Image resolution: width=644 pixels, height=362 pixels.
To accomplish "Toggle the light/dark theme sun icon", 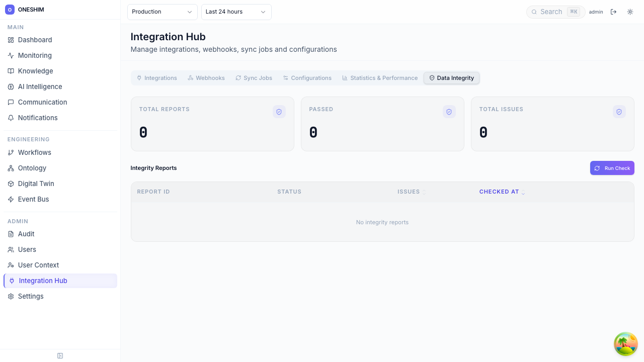I will coord(630,12).
